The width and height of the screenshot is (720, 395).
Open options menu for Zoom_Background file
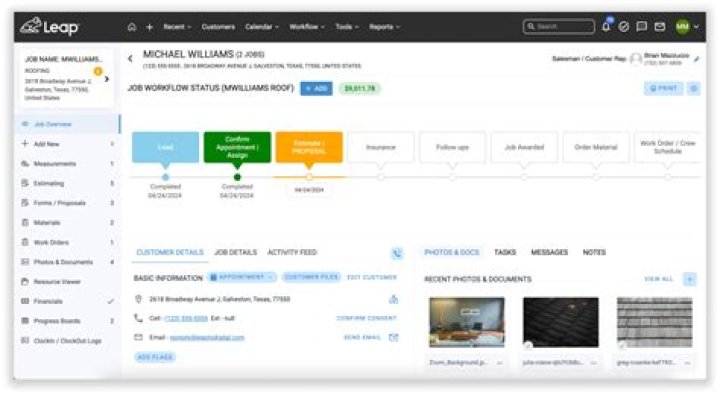pyautogui.click(x=500, y=363)
